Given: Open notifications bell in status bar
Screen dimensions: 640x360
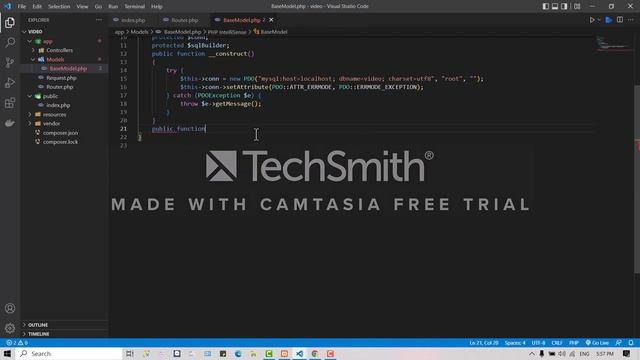Looking at the screenshot, I should 631,343.
